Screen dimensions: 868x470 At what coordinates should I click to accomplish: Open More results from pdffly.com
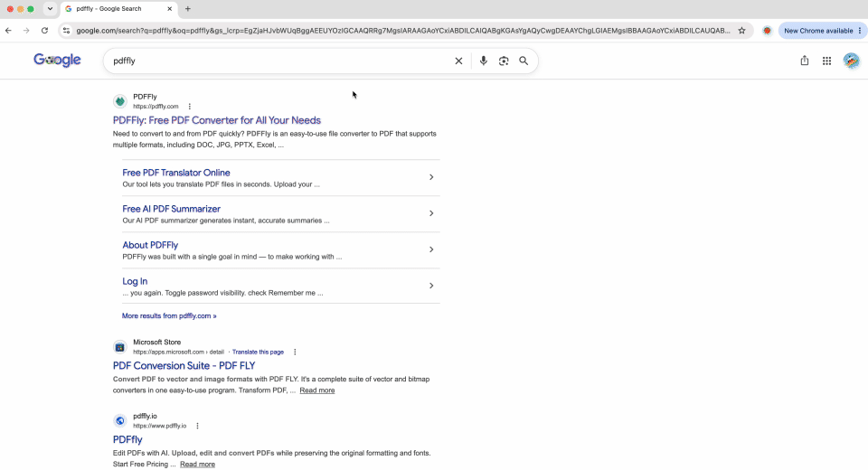tap(169, 316)
